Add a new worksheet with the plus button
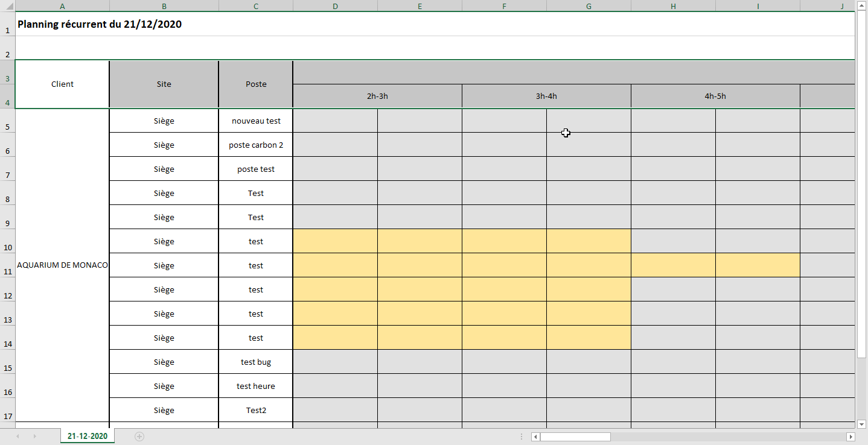This screenshot has width=868, height=445. click(139, 435)
